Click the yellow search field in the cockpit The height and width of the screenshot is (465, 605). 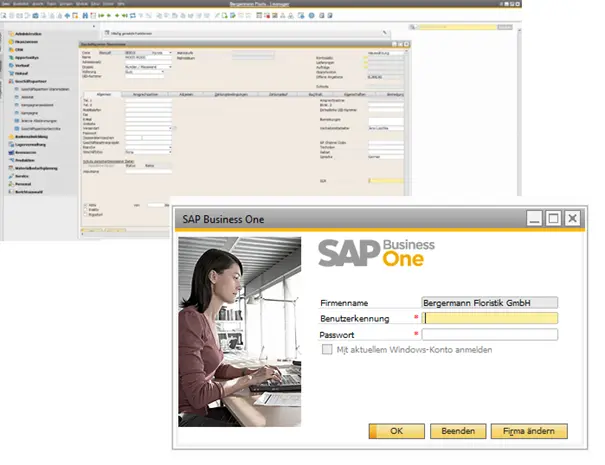[457, 27]
